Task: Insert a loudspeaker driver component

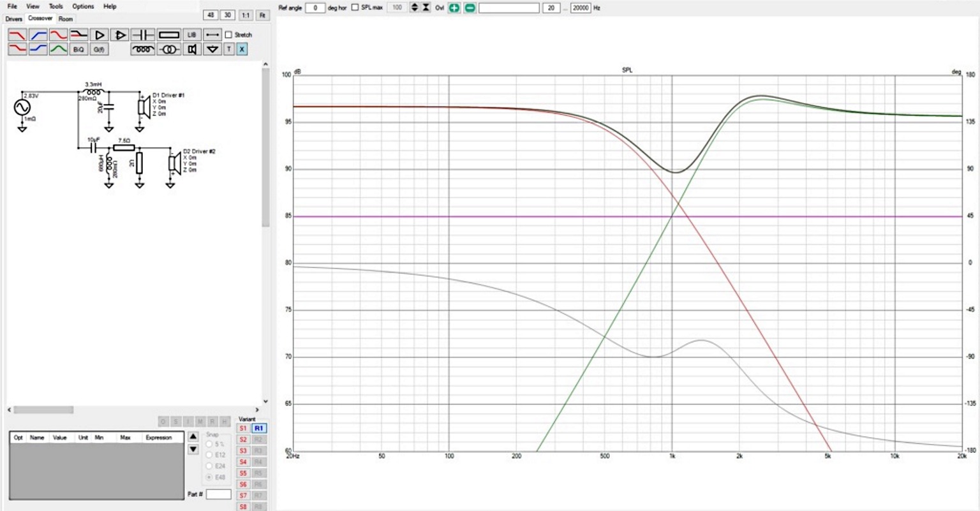Action: (192, 49)
